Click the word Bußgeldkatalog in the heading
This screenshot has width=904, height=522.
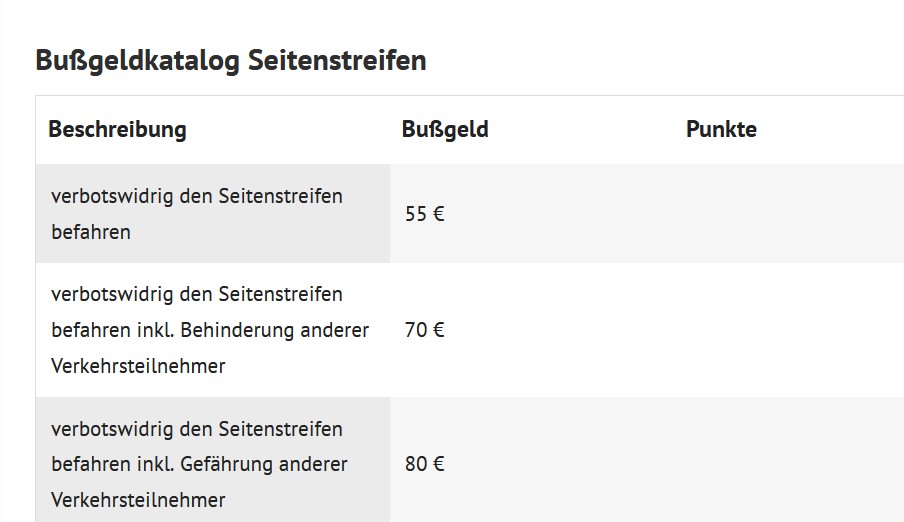pyautogui.click(x=137, y=61)
